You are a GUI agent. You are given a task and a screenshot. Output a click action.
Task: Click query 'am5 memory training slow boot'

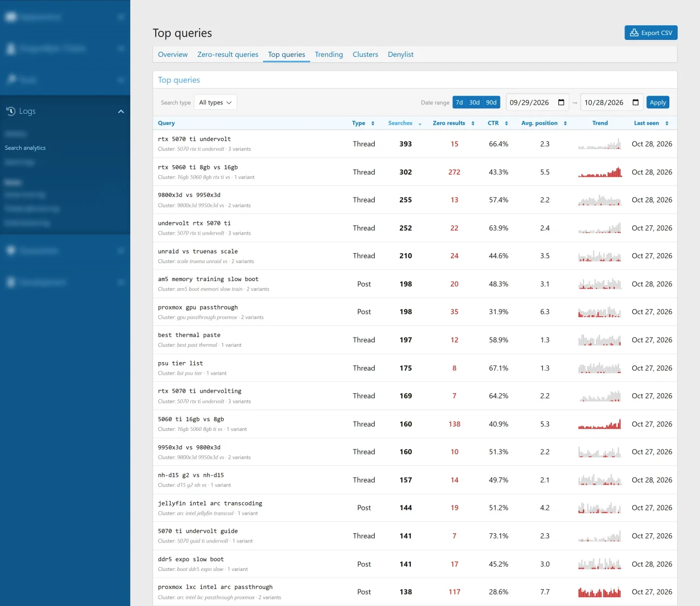tap(208, 279)
